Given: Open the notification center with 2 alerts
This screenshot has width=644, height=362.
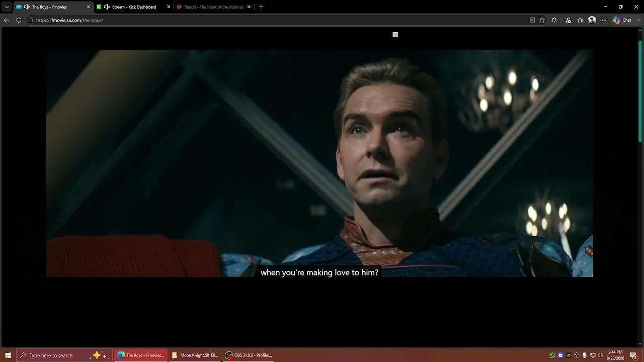Looking at the screenshot, I should pos(634,355).
